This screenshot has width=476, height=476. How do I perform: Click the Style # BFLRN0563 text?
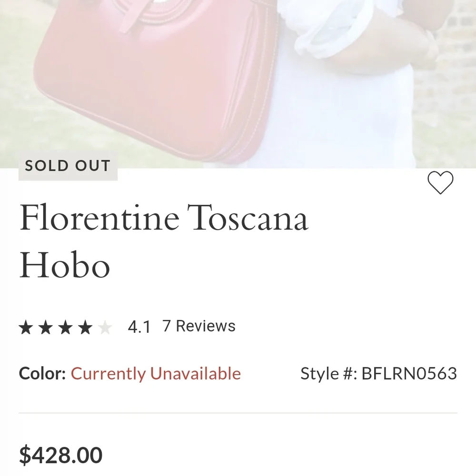click(x=377, y=374)
